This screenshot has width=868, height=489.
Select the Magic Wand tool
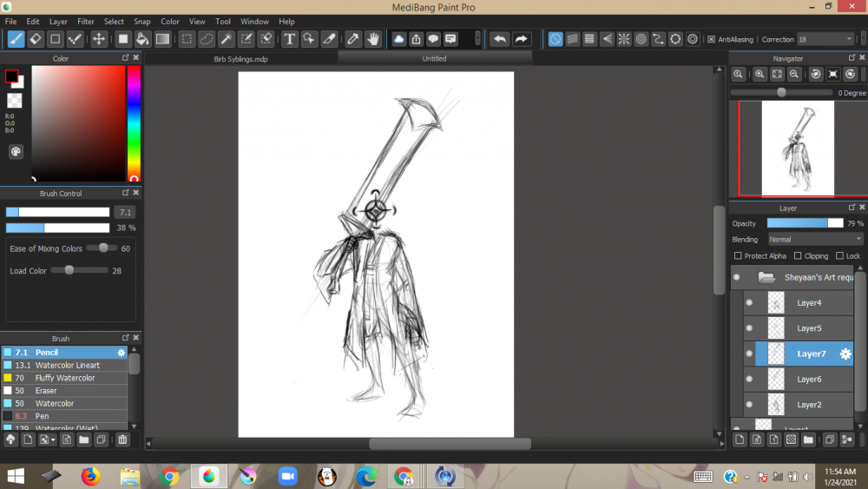(226, 39)
